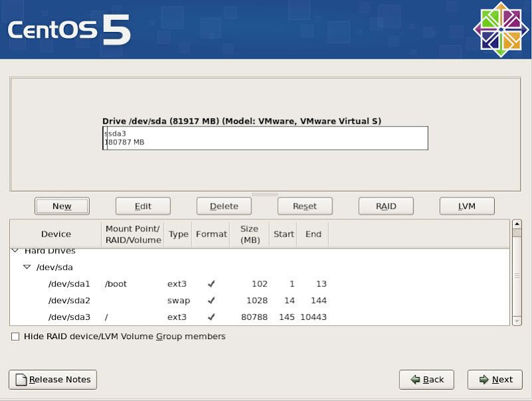Click the Next arrow icon
Image resolution: width=532 pixels, height=401 pixels.
(483, 380)
